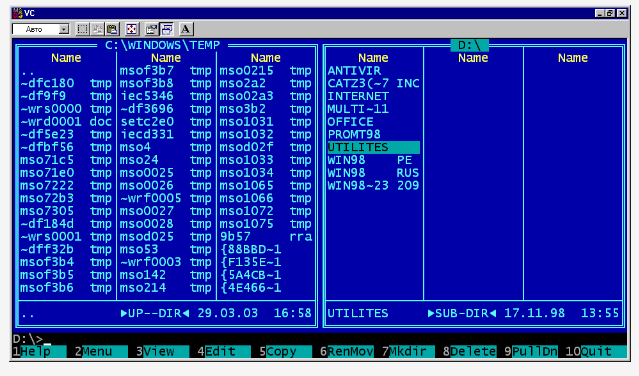Click the left panel UP--DIR status line
Image resolution: width=639 pixels, height=376 pixels.
point(166,313)
